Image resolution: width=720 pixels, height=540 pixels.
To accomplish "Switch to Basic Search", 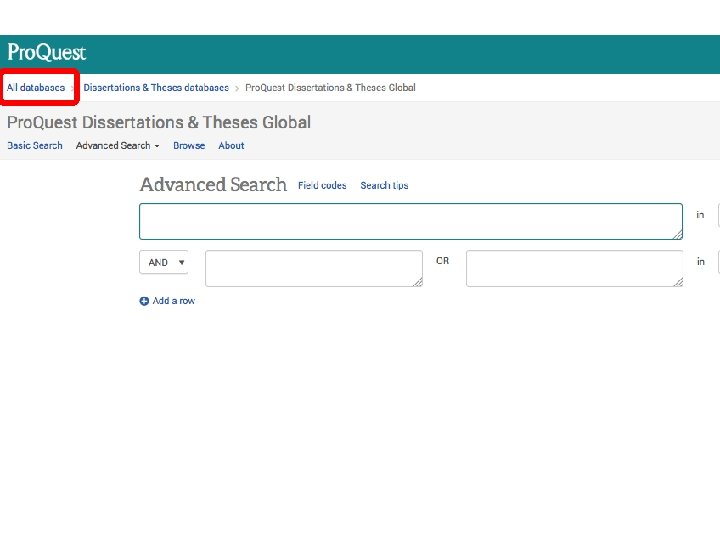I will click(x=35, y=146).
